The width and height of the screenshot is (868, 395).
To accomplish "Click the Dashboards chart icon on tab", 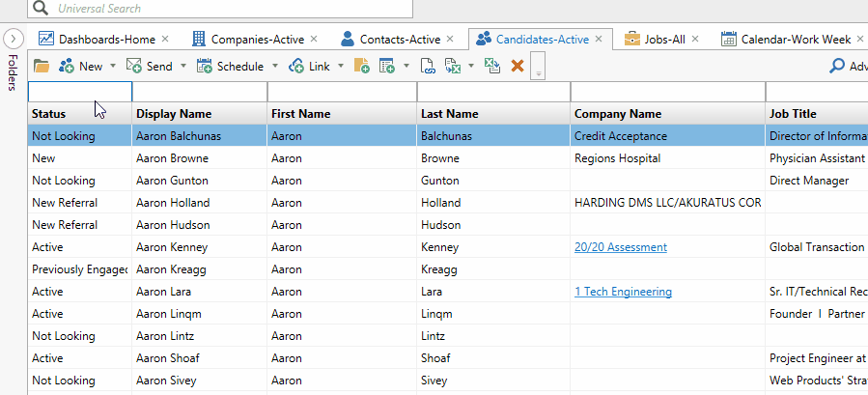I will 46,39.
